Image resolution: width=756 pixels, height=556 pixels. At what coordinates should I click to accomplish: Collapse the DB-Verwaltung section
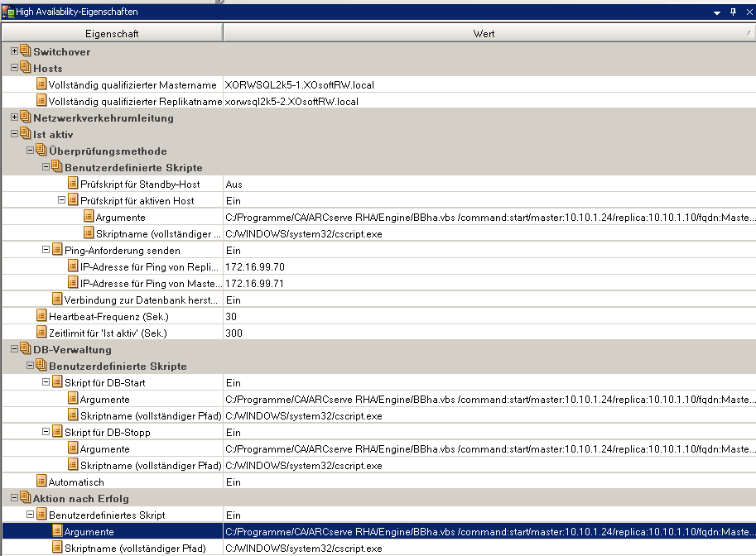(14, 349)
